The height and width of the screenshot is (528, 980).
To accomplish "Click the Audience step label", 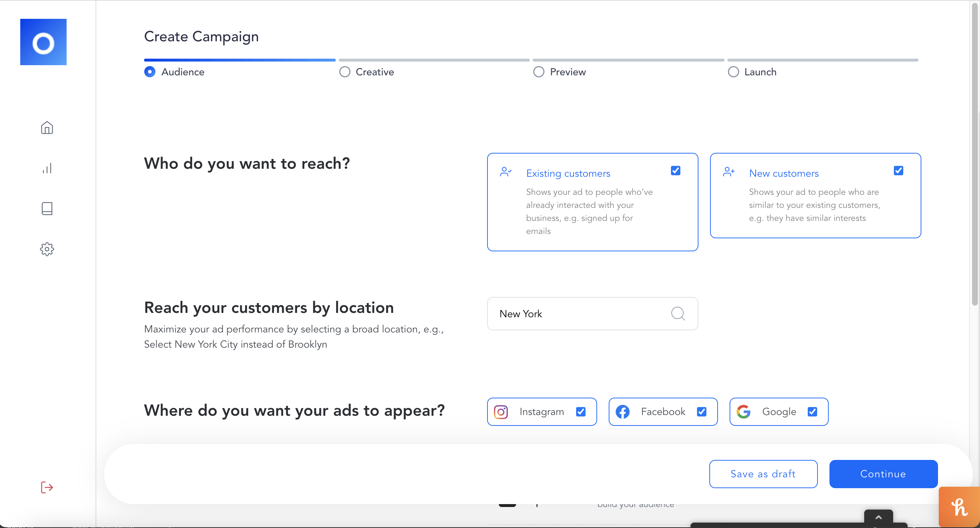I will click(x=183, y=72).
